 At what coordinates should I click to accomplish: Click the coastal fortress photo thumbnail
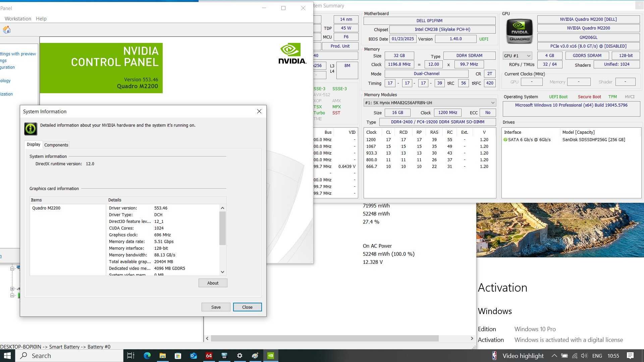coord(560,230)
